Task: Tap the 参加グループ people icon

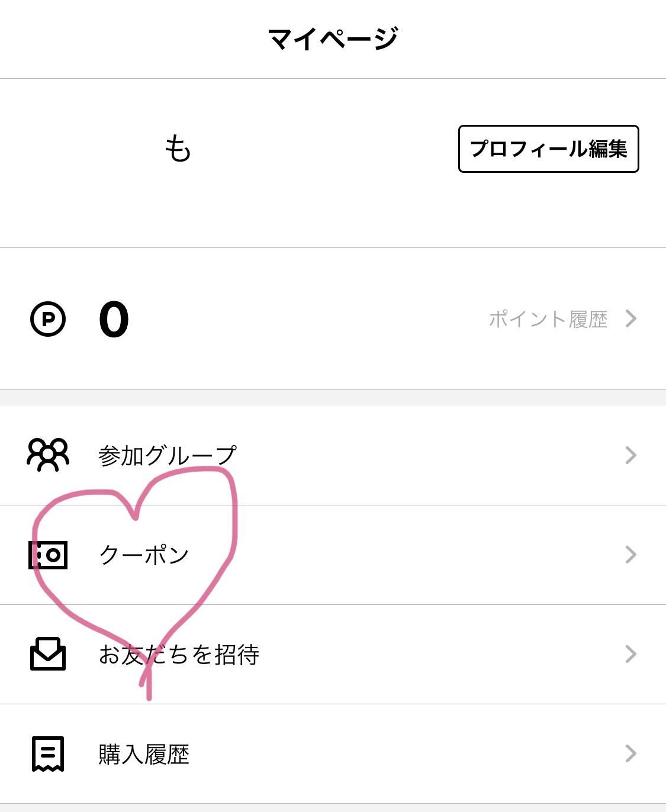Action: (x=48, y=455)
